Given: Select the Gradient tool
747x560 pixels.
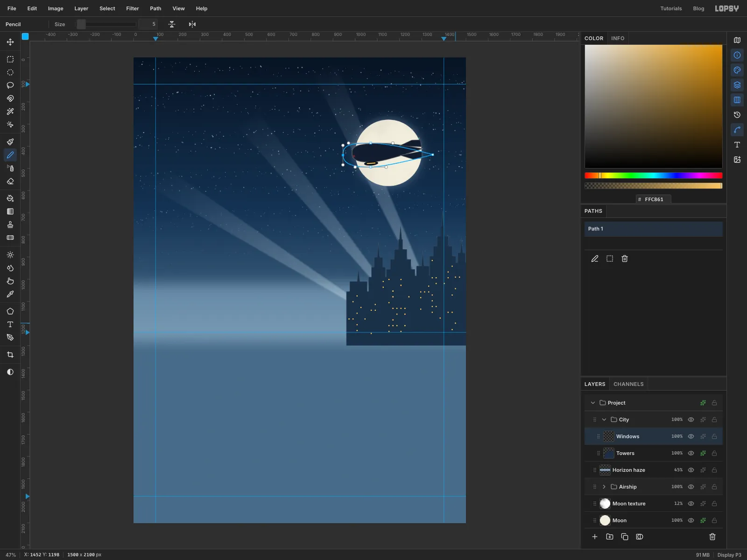Looking at the screenshot, I should coord(10,211).
